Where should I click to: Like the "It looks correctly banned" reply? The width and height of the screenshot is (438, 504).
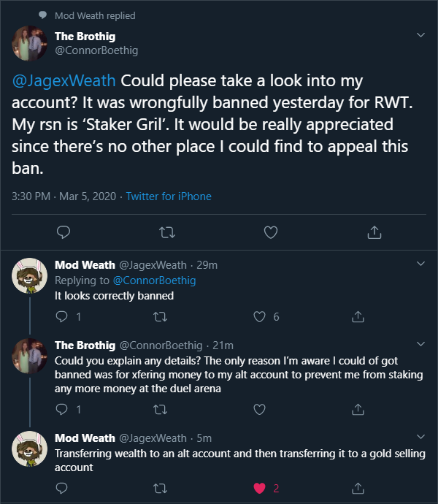click(x=258, y=317)
